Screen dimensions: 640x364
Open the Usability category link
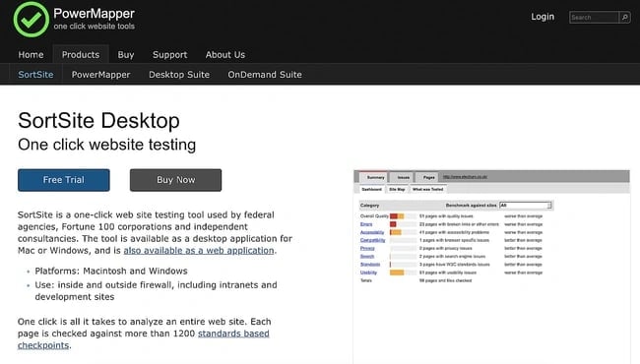[x=368, y=273]
